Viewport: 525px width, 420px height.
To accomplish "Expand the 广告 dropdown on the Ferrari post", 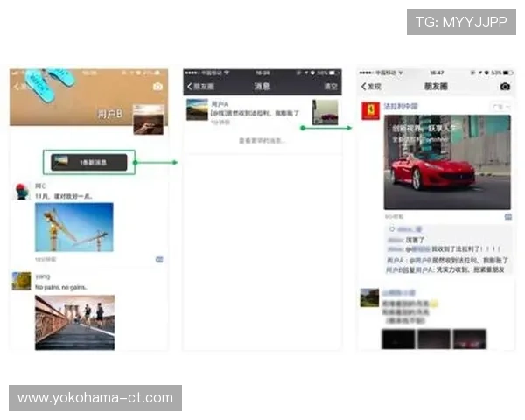I will pos(500,107).
